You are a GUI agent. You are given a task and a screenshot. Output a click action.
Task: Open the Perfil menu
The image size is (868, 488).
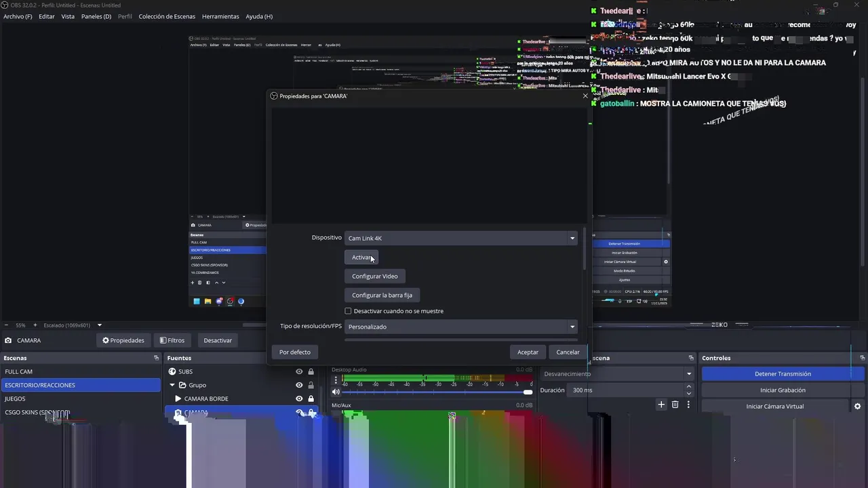click(125, 16)
